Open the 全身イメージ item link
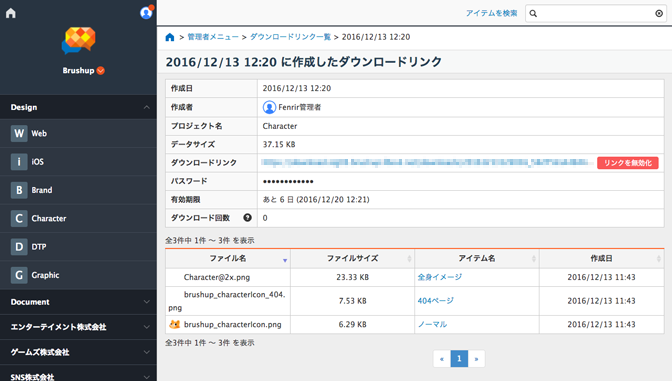The height and width of the screenshot is (381, 672). tap(440, 277)
